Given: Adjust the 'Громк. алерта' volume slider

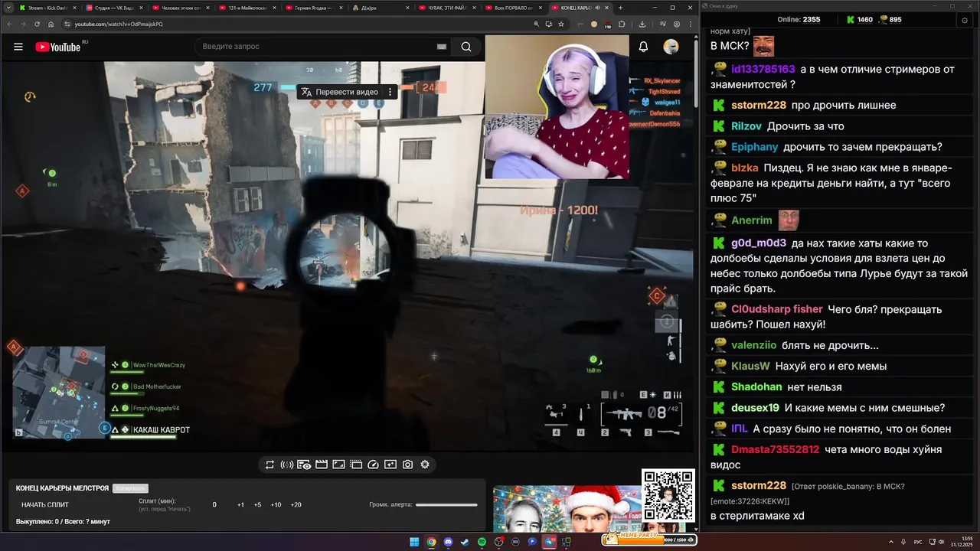Looking at the screenshot, I should [x=446, y=505].
